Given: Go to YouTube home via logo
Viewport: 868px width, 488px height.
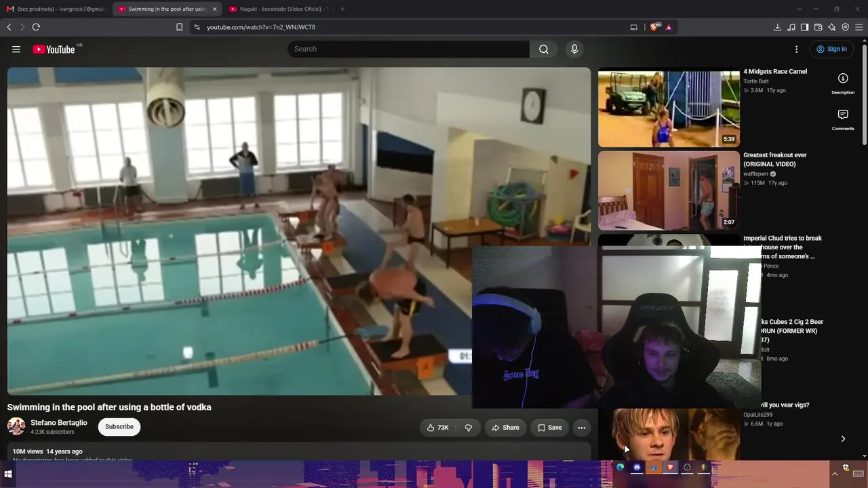Looking at the screenshot, I should (x=54, y=49).
